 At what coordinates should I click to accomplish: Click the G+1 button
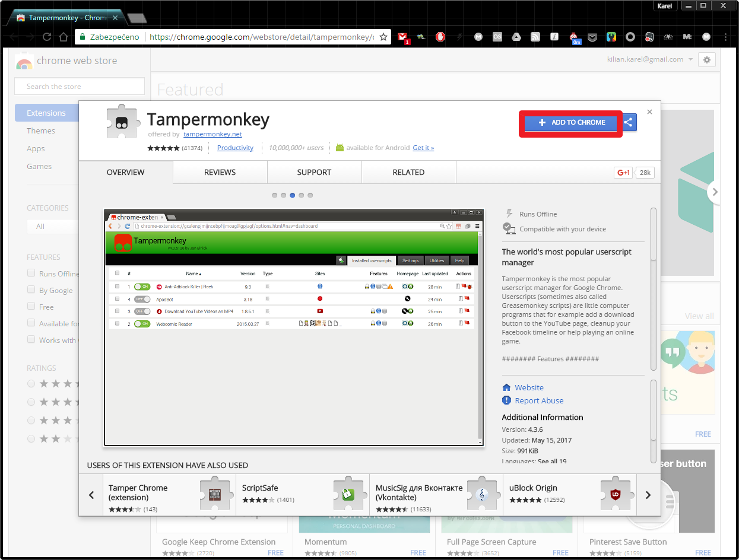(623, 173)
